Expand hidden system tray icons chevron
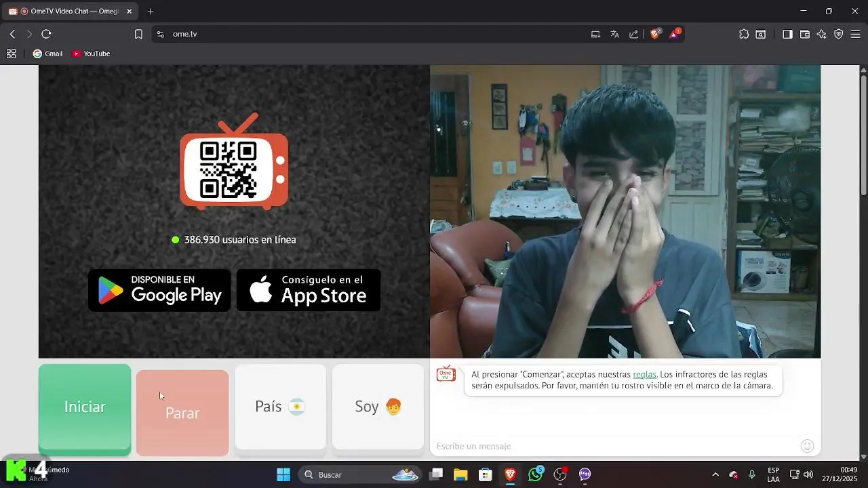 click(715, 474)
